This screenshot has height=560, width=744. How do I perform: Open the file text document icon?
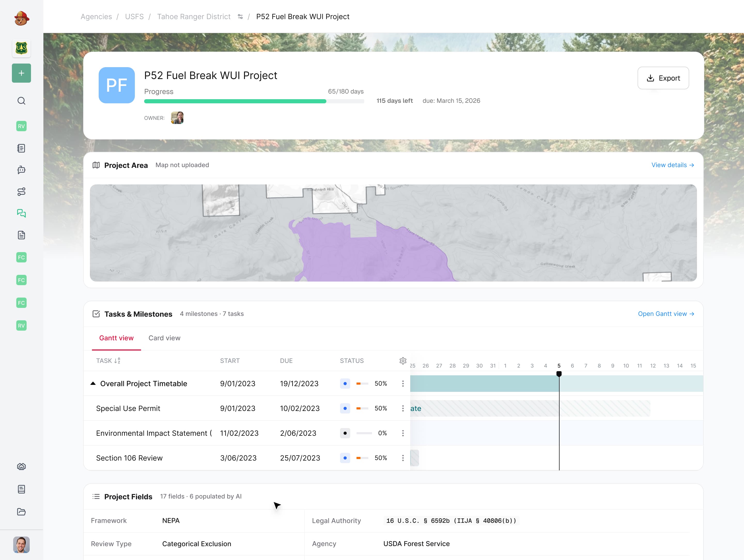point(21,235)
